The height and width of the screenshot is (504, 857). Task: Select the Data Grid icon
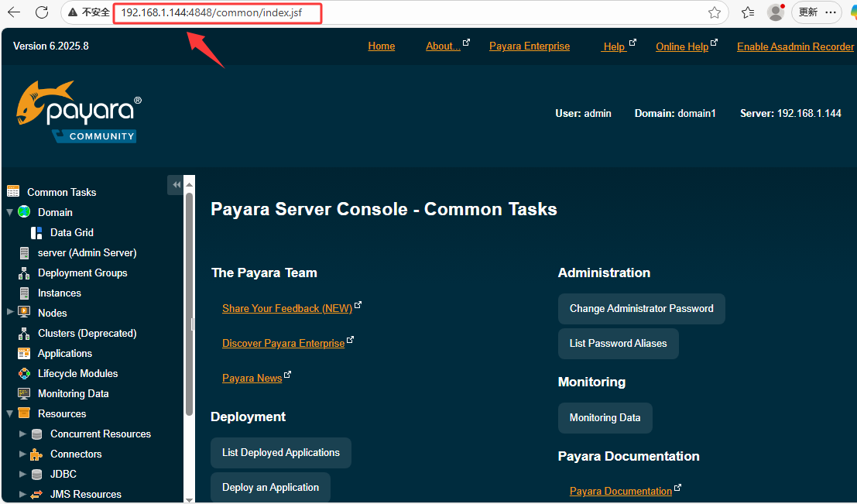coord(36,232)
